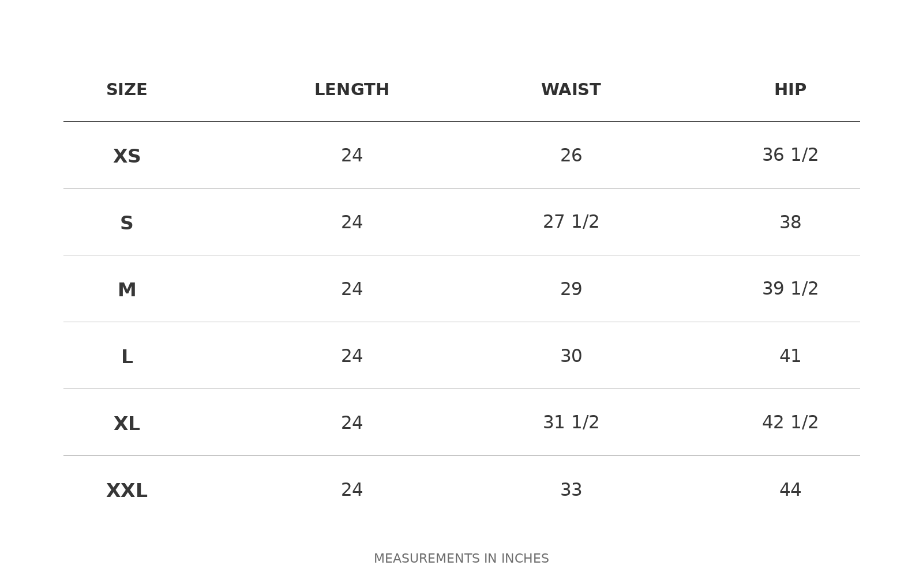Click the XS size label
Screen dimensions: 923x588
[127, 156]
